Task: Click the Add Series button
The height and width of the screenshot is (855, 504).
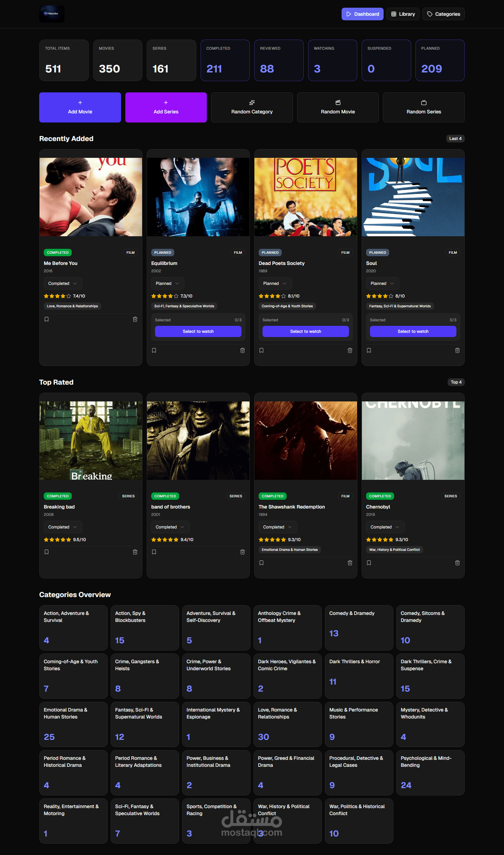Action: (166, 107)
